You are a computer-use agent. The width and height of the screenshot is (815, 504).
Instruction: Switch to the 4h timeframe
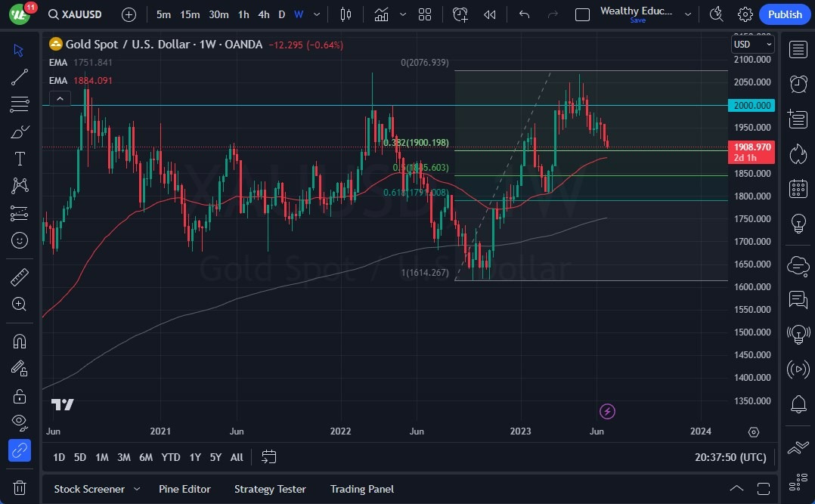click(x=264, y=14)
